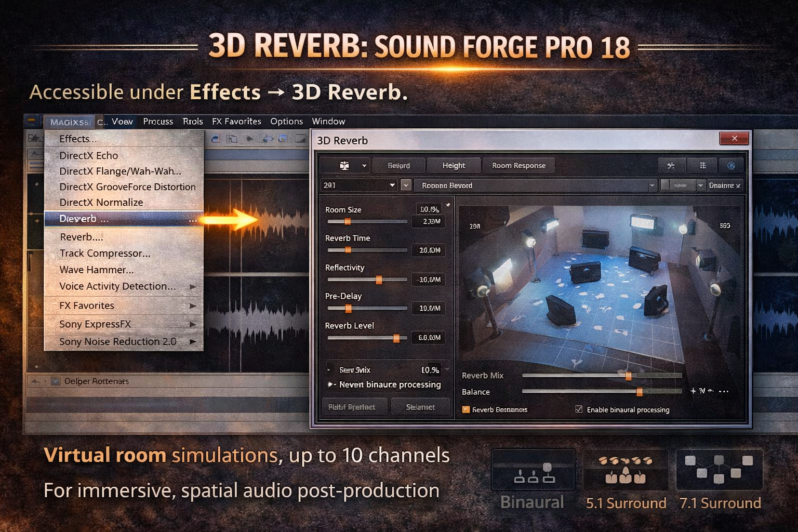Close the 3D Reverb dialog

click(x=734, y=138)
